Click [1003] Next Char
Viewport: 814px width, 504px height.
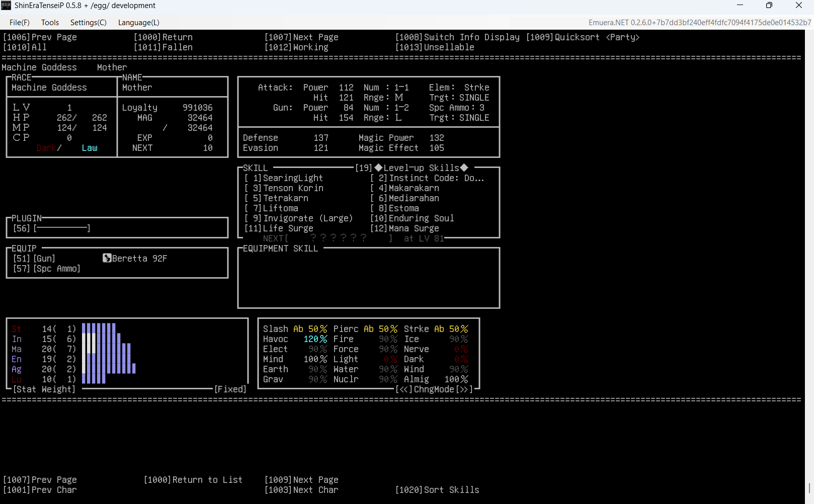coord(301,490)
